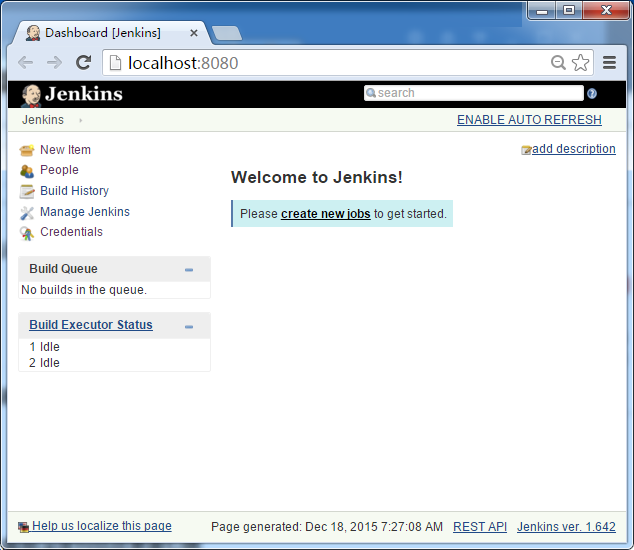
Task: Click the Manage Jenkins tools icon
Action: click(x=27, y=213)
